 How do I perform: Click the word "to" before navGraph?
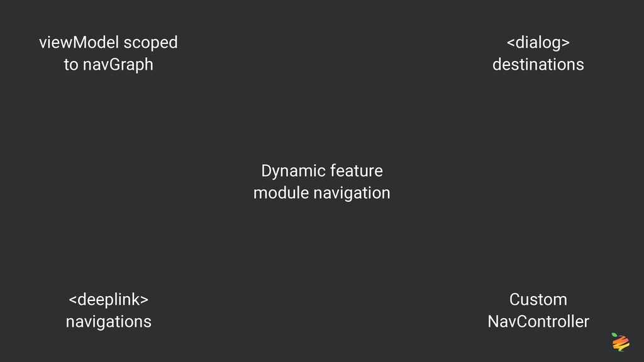[x=70, y=65]
